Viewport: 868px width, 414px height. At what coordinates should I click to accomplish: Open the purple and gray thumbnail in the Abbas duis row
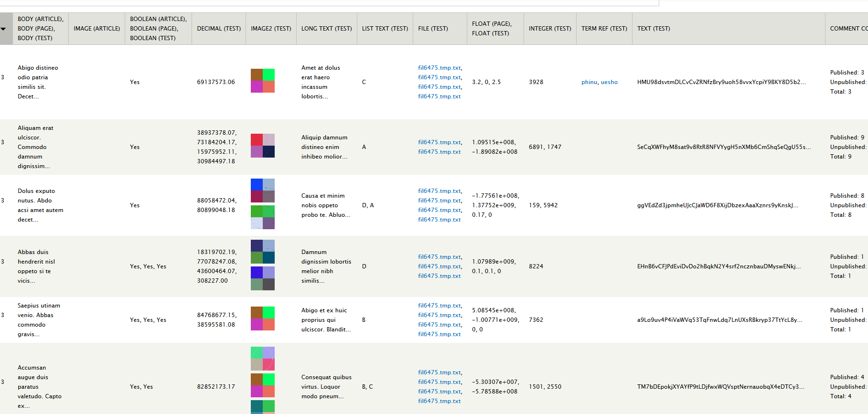point(263,278)
